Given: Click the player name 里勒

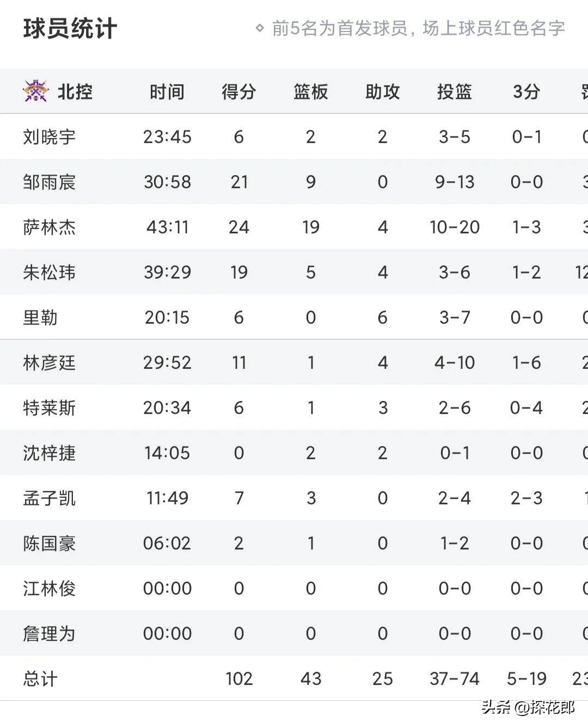Looking at the screenshot, I should coord(40,317).
